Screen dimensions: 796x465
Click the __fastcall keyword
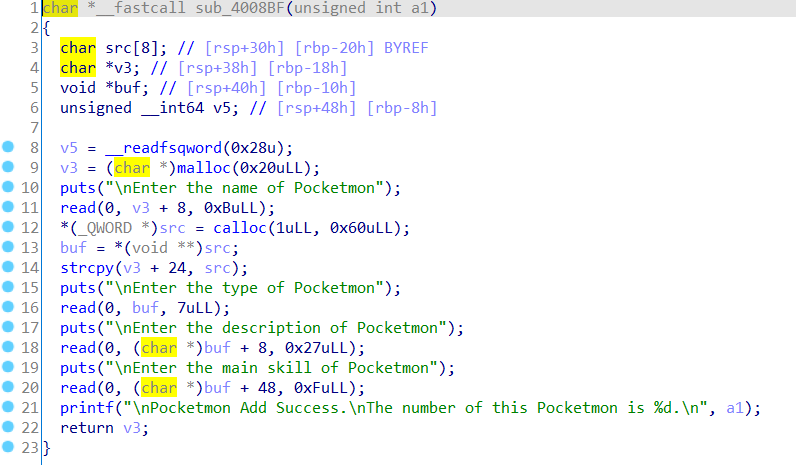(141, 8)
